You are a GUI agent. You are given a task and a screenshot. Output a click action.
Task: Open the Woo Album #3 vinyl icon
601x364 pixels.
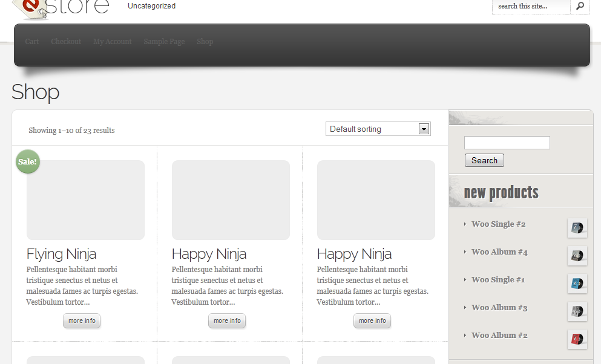(577, 311)
